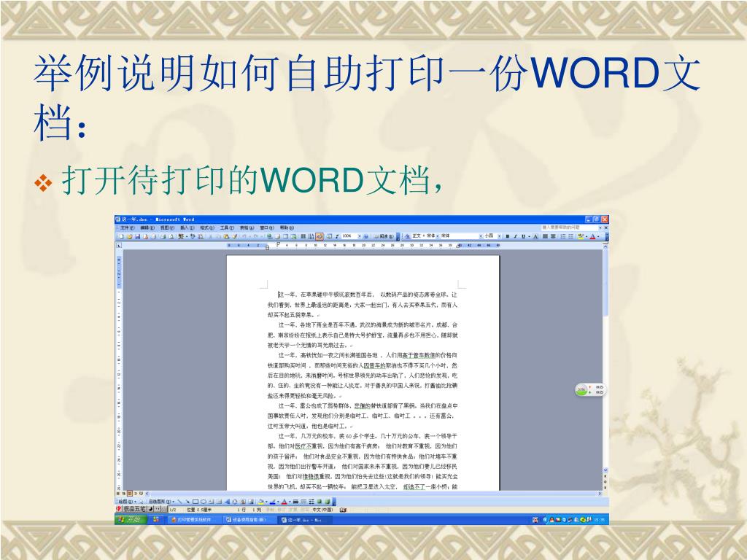This screenshot has height=560, width=747.
Task: Click the Print toolbar icon
Action: tap(163, 236)
